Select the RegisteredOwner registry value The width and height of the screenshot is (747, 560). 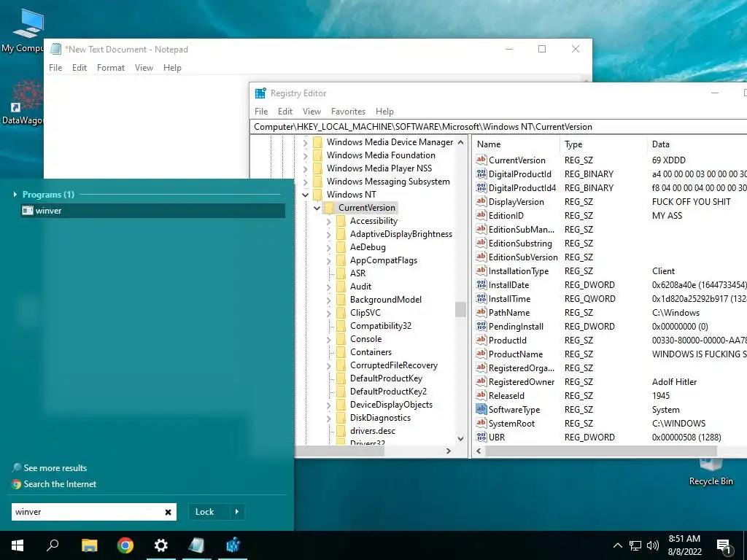[521, 381]
